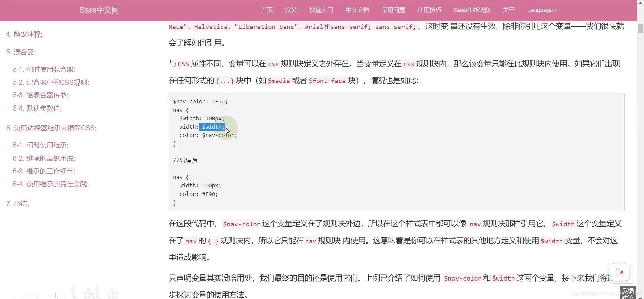Open the 首页 nav item
Screen dimensions: 644x299
click(267, 10)
